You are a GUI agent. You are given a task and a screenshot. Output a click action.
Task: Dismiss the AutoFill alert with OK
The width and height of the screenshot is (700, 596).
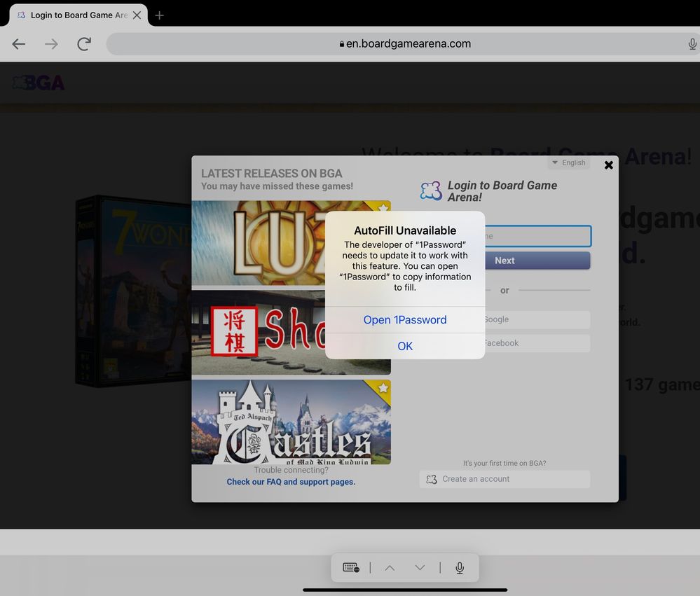pos(405,346)
